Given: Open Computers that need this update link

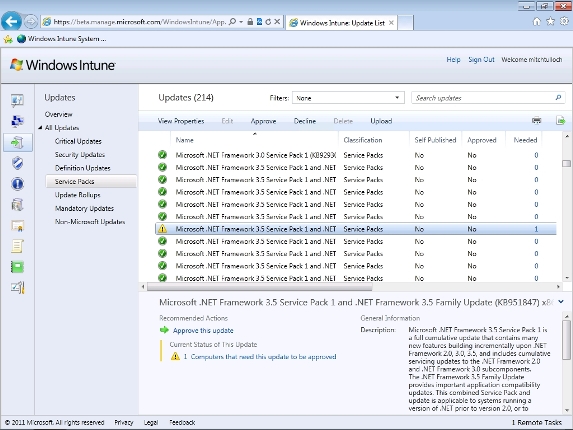Looking at the screenshot, I should pos(263,357).
